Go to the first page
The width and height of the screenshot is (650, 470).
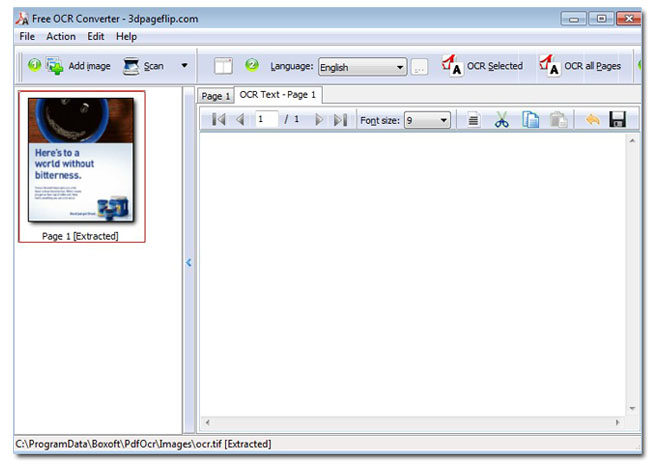coord(218,120)
